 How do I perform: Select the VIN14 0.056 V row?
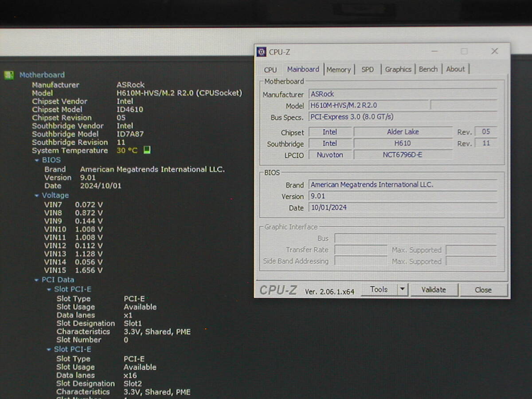(73, 262)
